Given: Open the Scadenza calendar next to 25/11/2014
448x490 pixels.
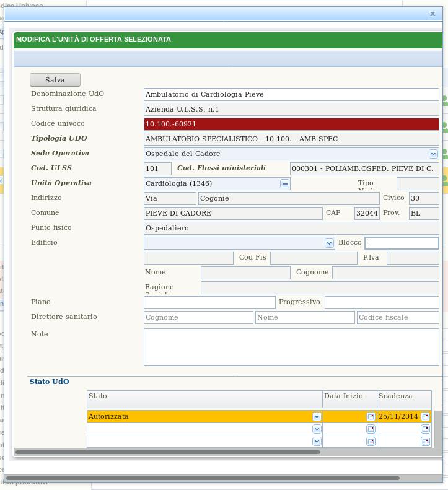Looking at the screenshot, I should pyautogui.click(x=425, y=417).
